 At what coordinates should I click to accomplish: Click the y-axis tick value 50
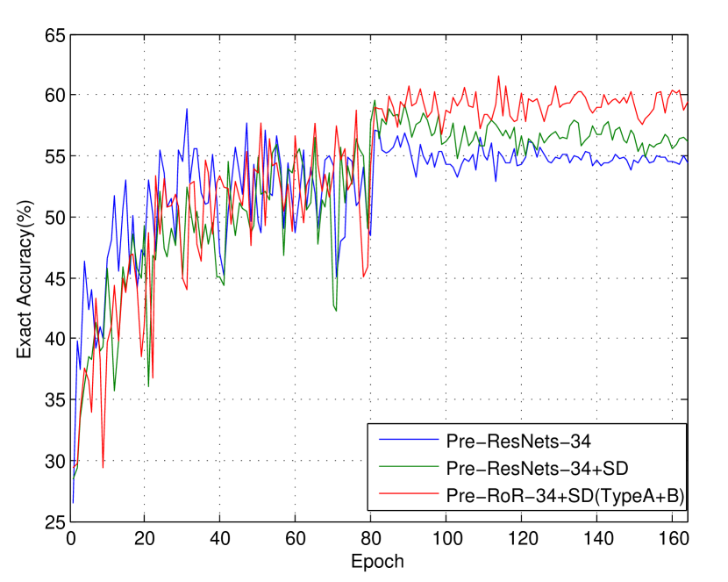54,218
